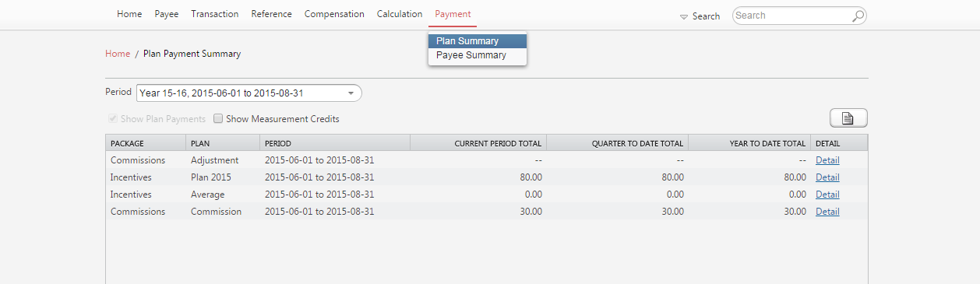Click the DETAIL column header
Viewport: 980px width, 284px height.
[839, 143]
